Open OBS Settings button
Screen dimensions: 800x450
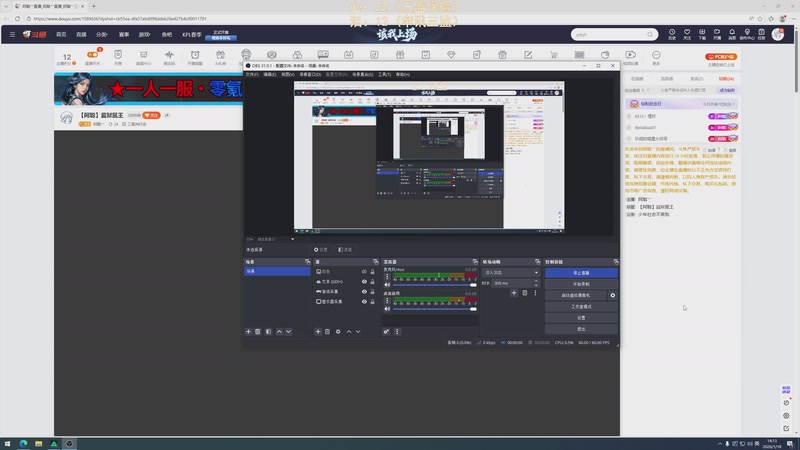pos(581,318)
